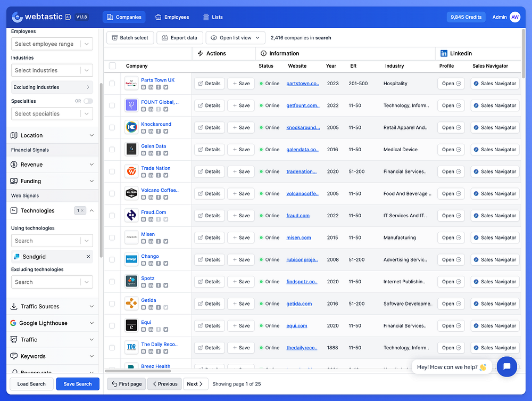532x401 pixels.
Task: Click the Linkedin column header icon
Action: point(444,53)
